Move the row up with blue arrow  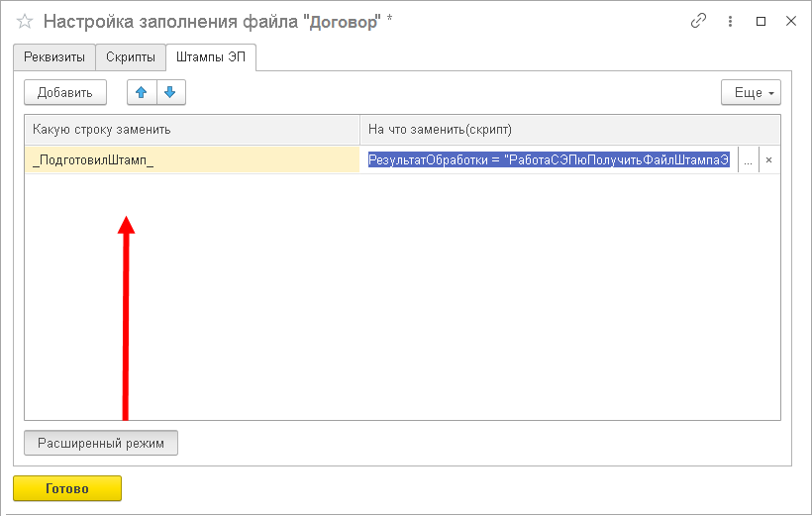click(142, 92)
